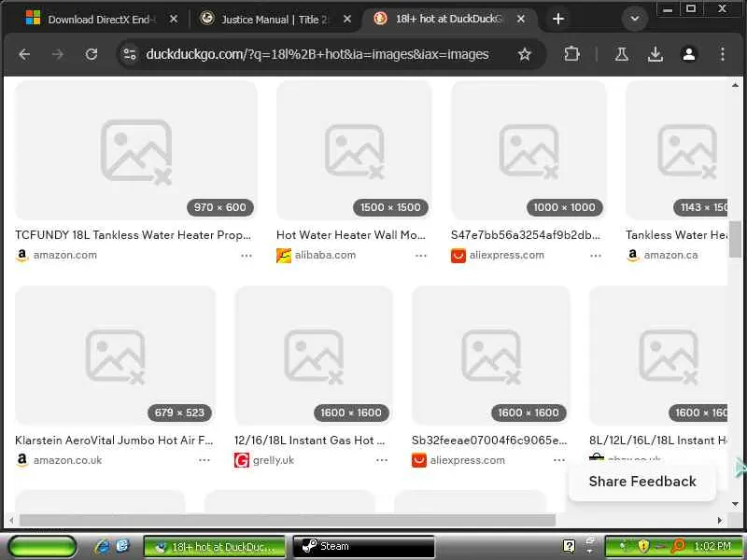Open site information icon in address bar
The image size is (747, 560).
pyautogui.click(x=130, y=54)
